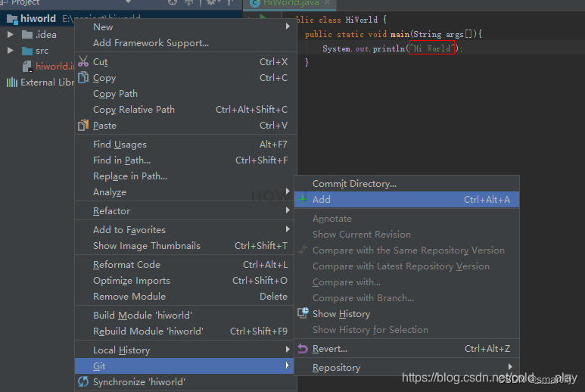Choose Find in Path...
Screen dimensions: 585x392
pyautogui.click(x=186, y=160)
